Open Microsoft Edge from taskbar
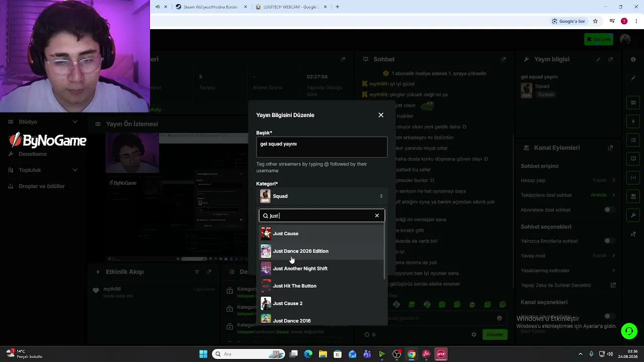The height and width of the screenshot is (362, 644). 308,354
